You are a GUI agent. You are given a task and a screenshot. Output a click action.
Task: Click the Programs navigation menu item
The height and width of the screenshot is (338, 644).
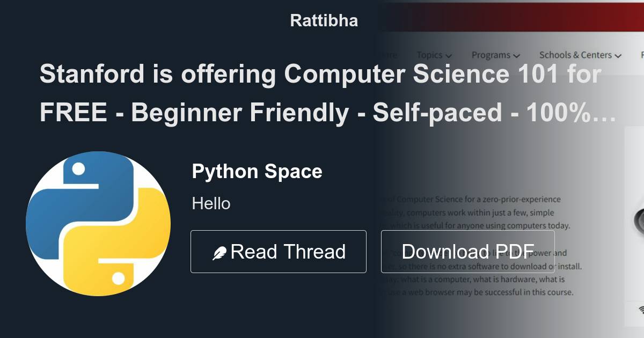click(x=489, y=55)
